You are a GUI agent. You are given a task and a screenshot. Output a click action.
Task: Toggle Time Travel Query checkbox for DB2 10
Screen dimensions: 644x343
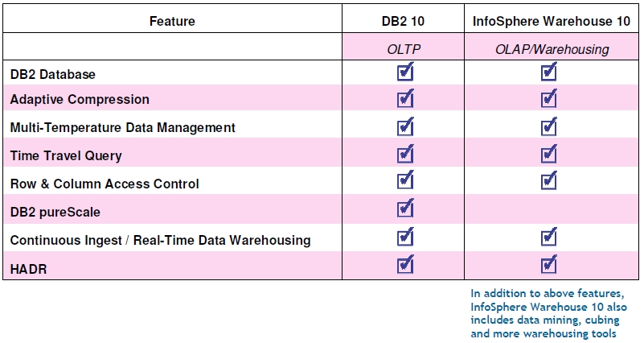coord(405,155)
